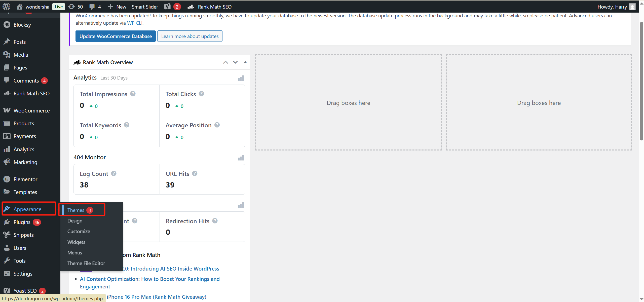Click the Yoast icon in the top admin bar

click(167, 7)
